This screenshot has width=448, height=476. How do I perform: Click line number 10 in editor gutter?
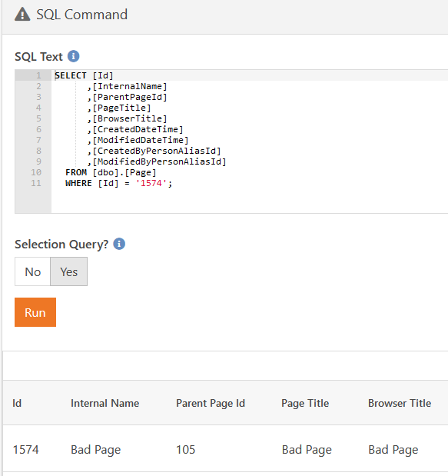pyautogui.click(x=36, y=172)
